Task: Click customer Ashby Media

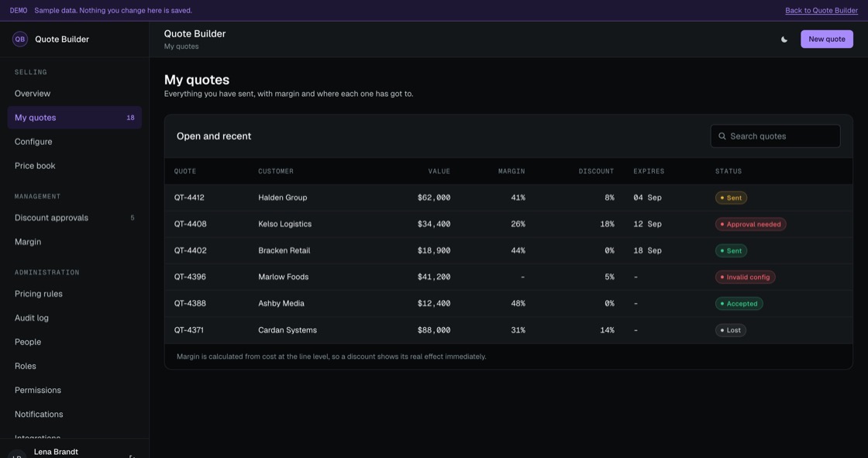Action: [x=281, y=304]
